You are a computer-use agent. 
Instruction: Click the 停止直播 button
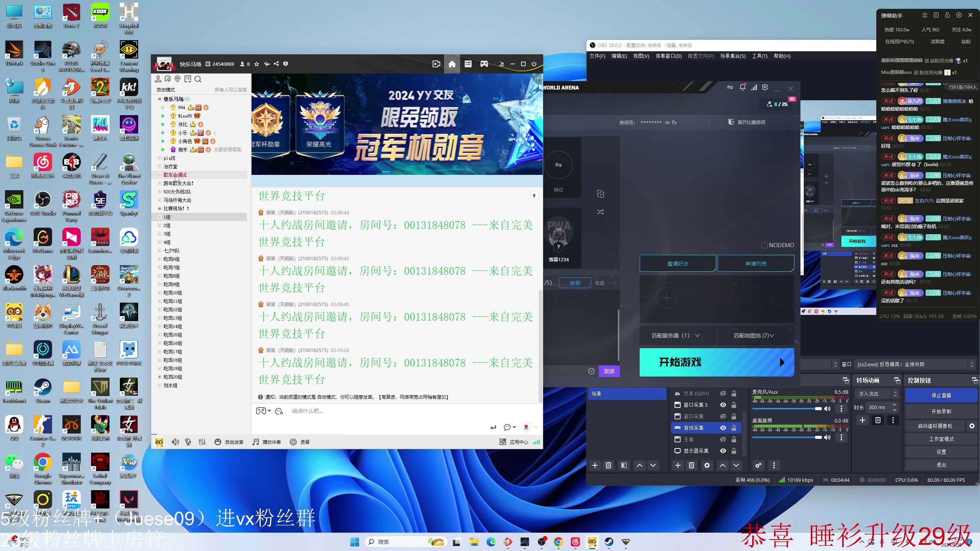(941, 395)
